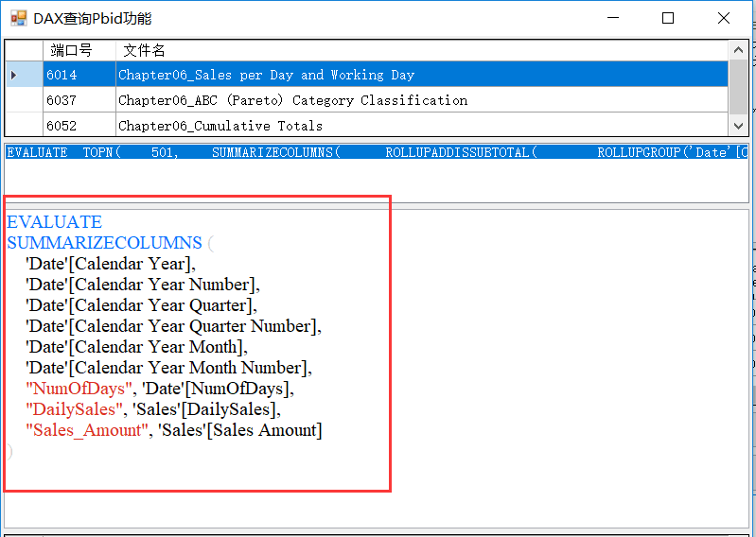Close the DAX查询Pbid功能 window

point(723,18)
